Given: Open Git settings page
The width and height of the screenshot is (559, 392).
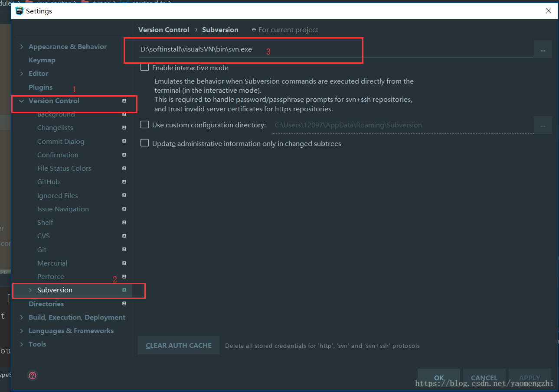Looking at the screenshot, I should tap(42, 249).
